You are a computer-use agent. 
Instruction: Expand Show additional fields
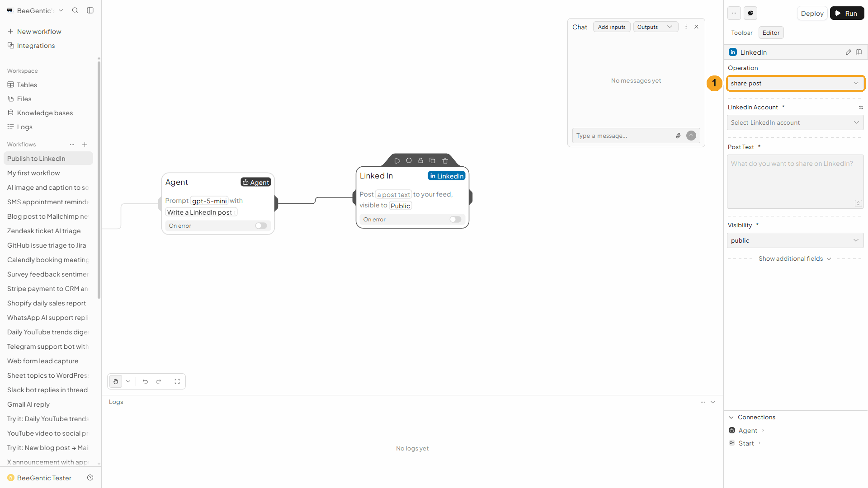tap(795, 258)
